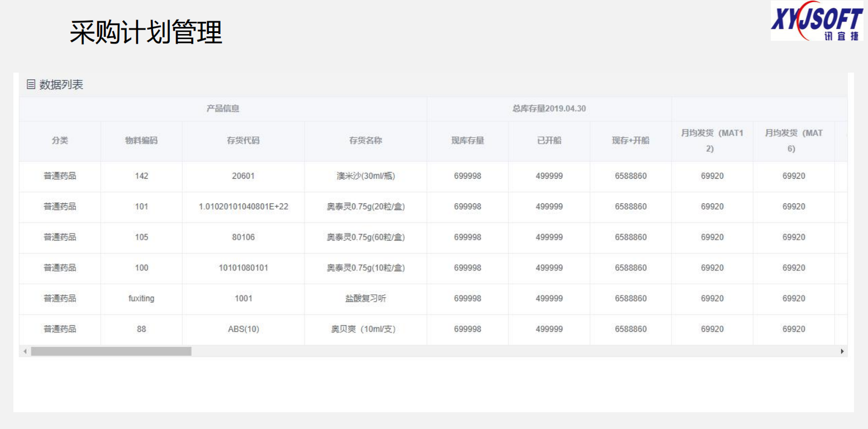Click material code 101
The height and width of the screenshot is (429, 868).
point(141,207)
